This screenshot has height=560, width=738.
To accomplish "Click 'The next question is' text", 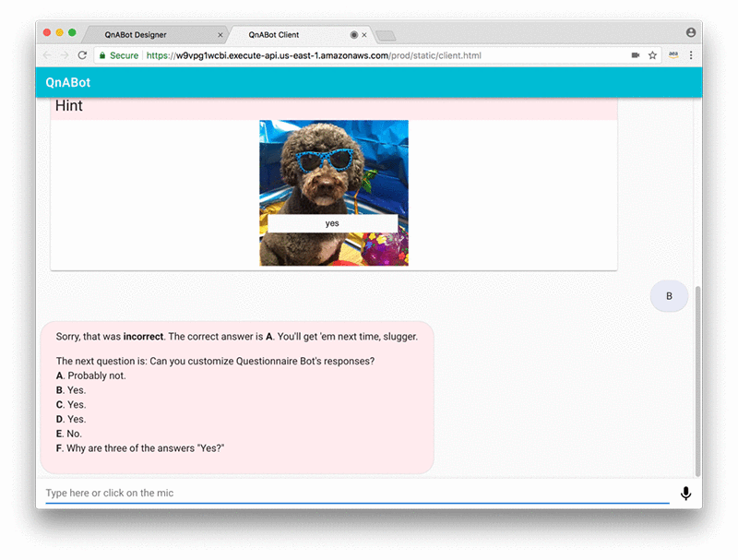I will (x=215, y=362).
